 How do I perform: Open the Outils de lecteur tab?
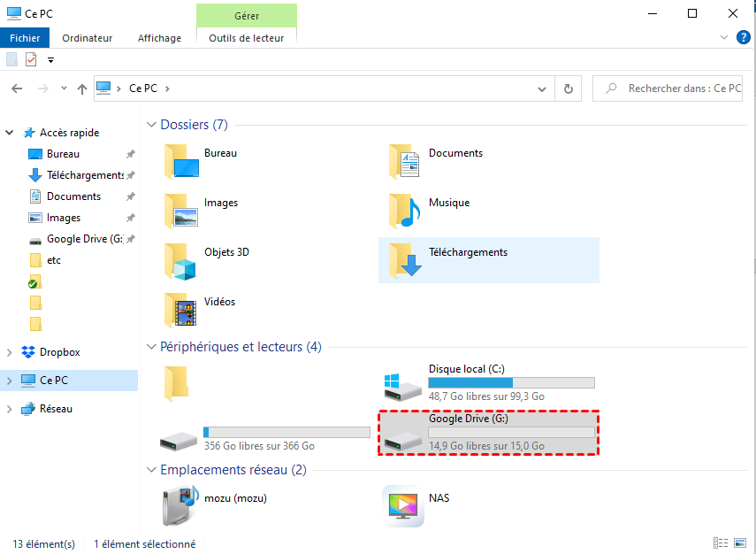(x=247, y=38)
